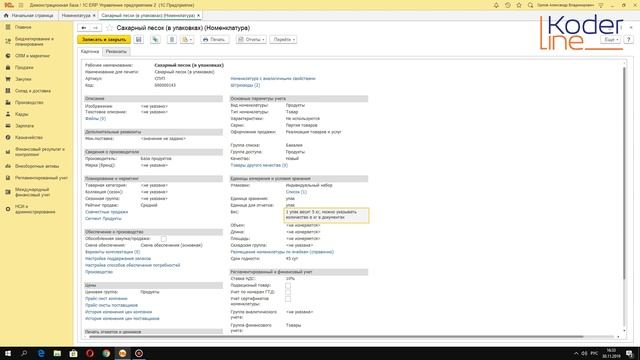640x360 pixels.
Task: Close the Сахарный песок tab
Action: 199,16
